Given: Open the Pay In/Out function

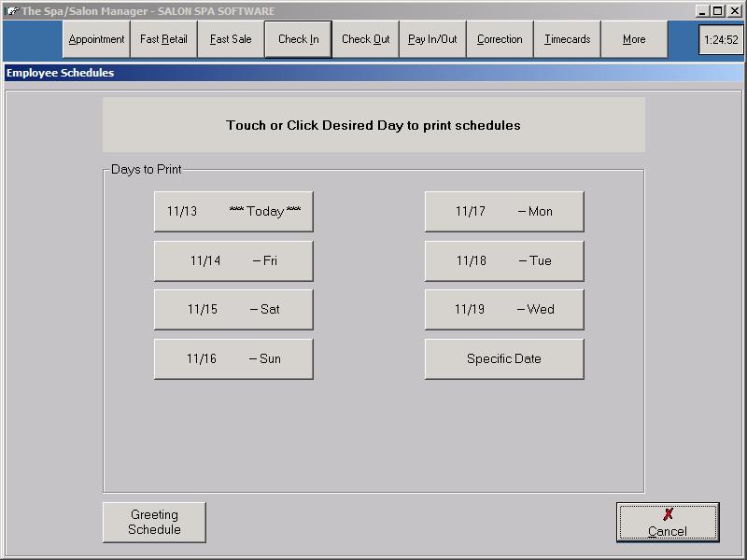Looking at the screenshot, I should [432, 39].
